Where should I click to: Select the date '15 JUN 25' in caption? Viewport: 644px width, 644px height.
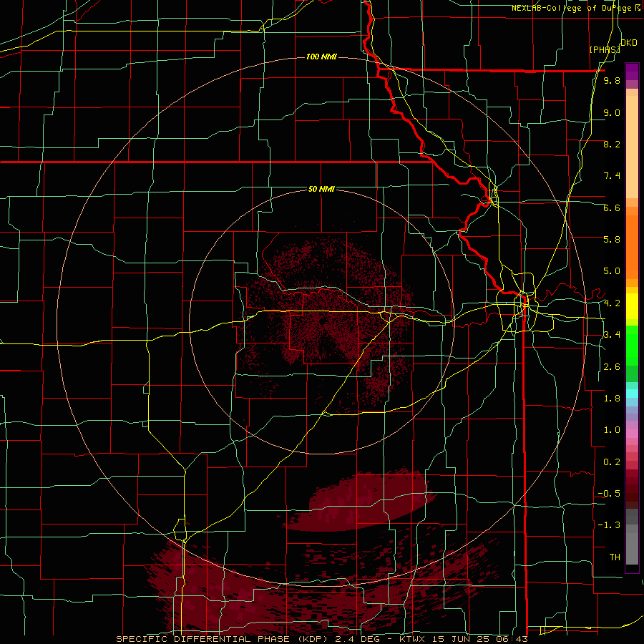pyautogui.click(x=461, y=639)
